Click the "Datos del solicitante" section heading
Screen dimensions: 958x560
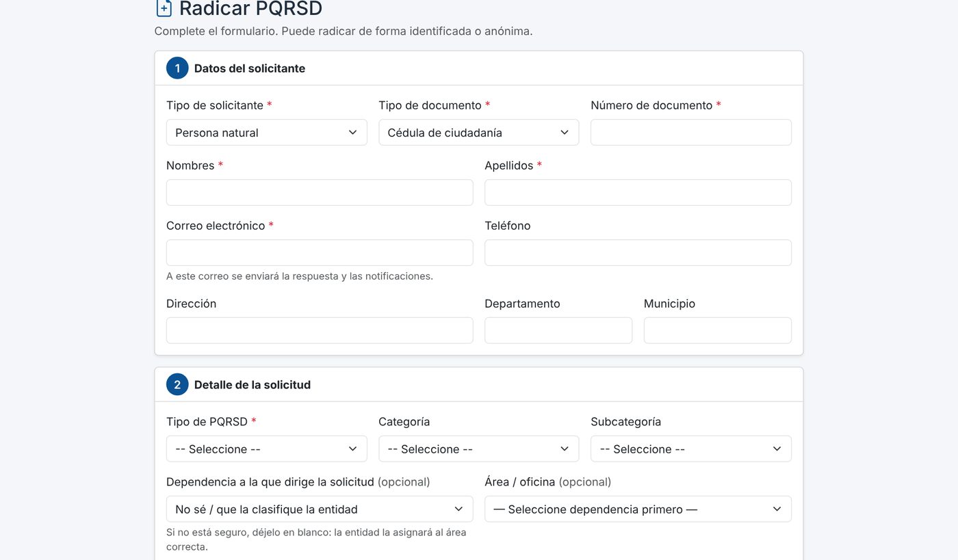pos(250,68)
